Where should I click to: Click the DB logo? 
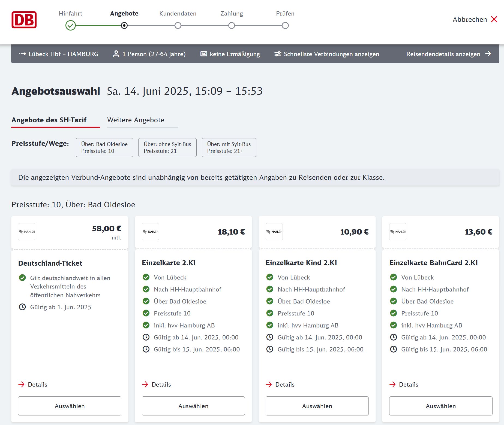24,20
